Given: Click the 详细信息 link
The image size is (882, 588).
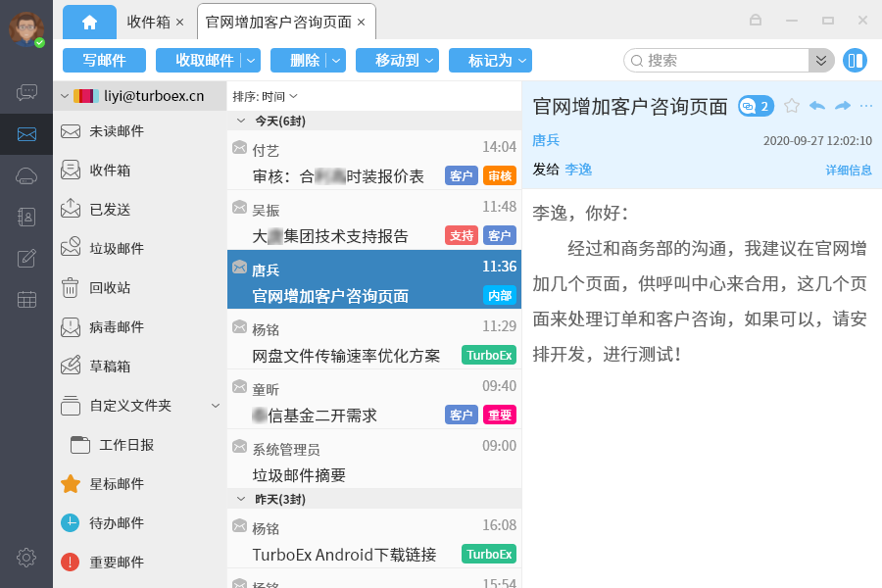Looking at the screenshot, I should 848,171.
